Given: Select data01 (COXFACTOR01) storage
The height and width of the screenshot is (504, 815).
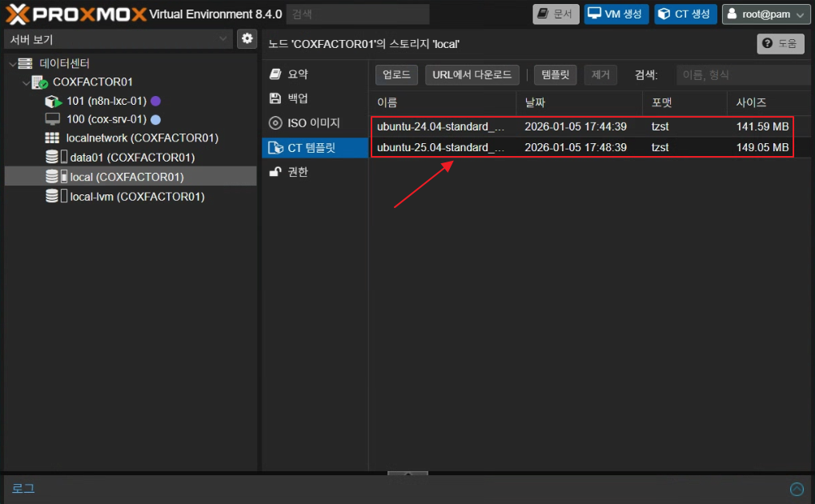Looking at the screenshot, I should pyautogui.click(x=130, y=157).
